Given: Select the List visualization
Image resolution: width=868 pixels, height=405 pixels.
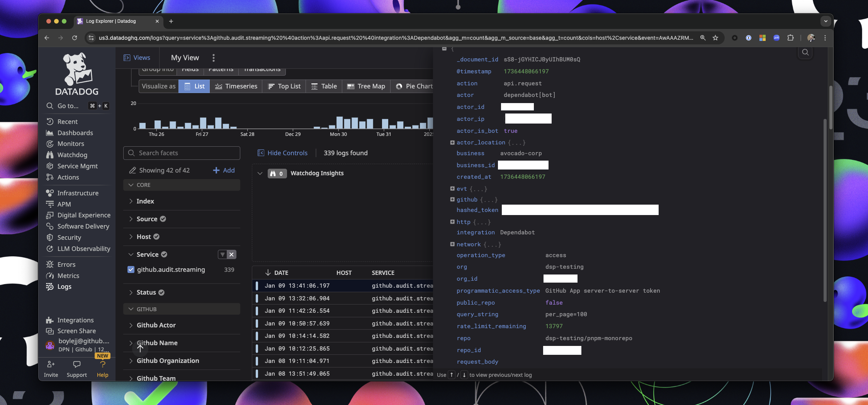Looking at the screenshot, I should [x=194, y=86].
